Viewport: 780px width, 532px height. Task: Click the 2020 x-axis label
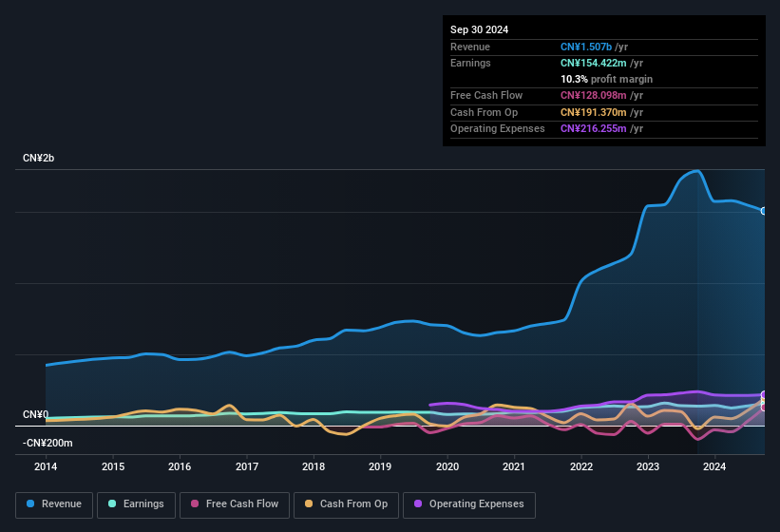point(447,466)
